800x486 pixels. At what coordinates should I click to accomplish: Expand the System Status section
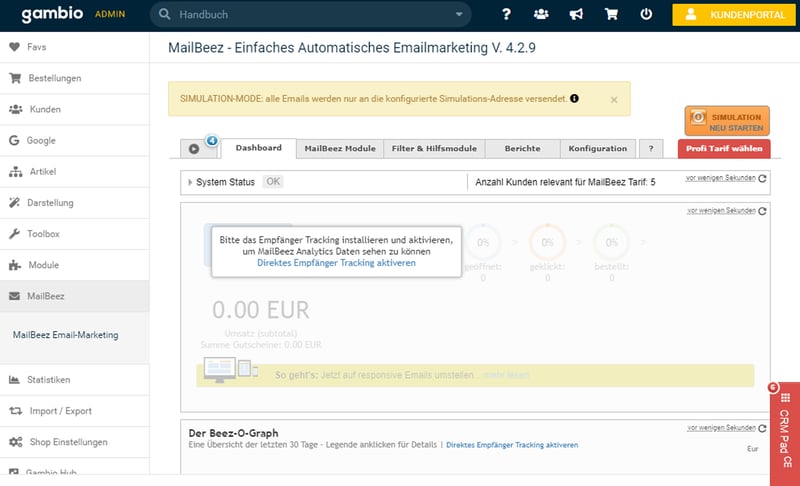coord(190,182)
